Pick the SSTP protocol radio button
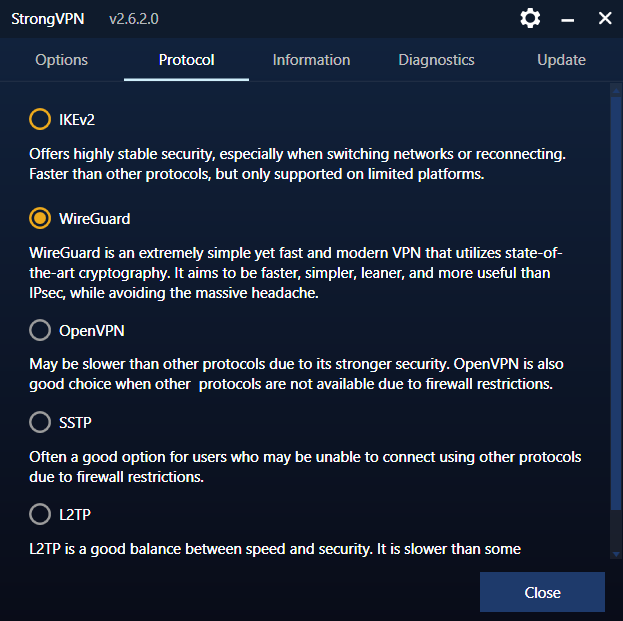The width and height of the screenshot is (623, 621). (x=40, y=422)
